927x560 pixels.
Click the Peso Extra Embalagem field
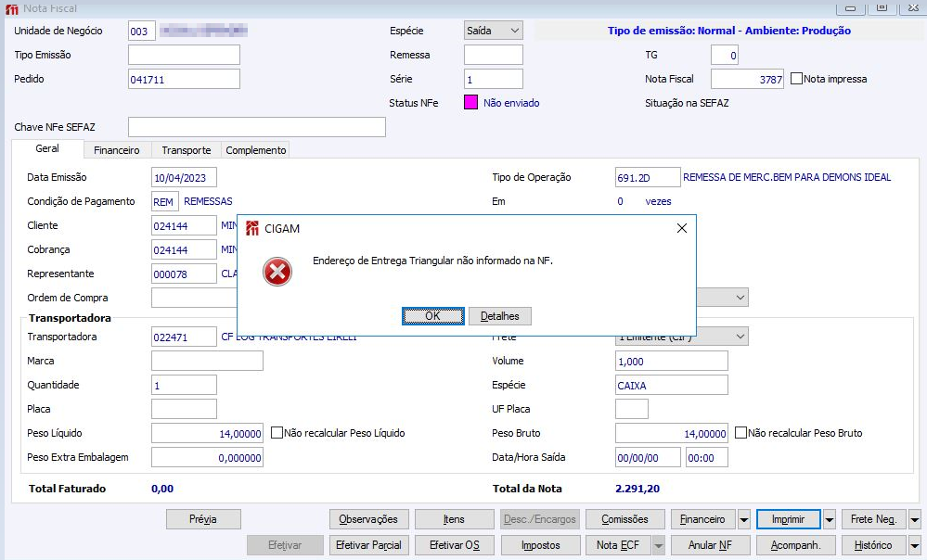pos(207,457)
